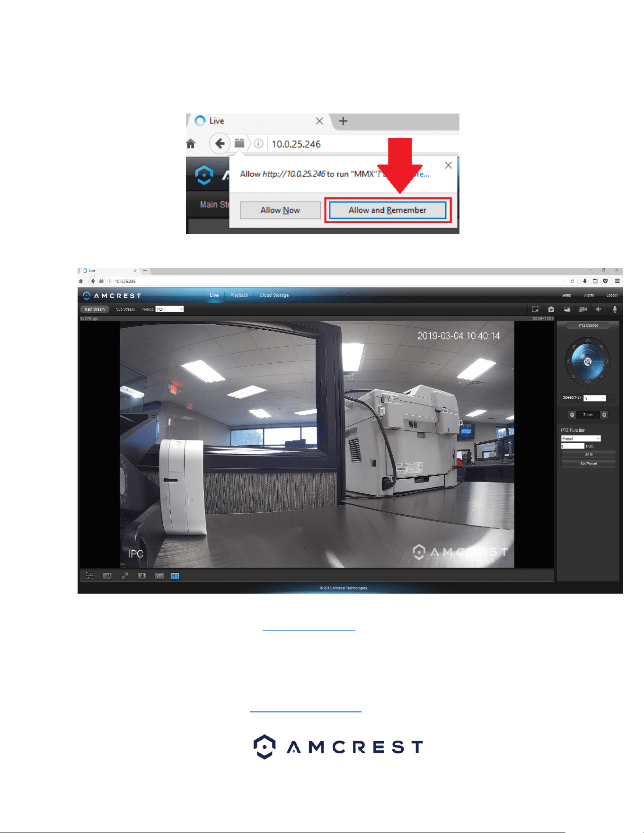Click the Zoom plus control
The image size is (644, 833).
click(604, 415)
